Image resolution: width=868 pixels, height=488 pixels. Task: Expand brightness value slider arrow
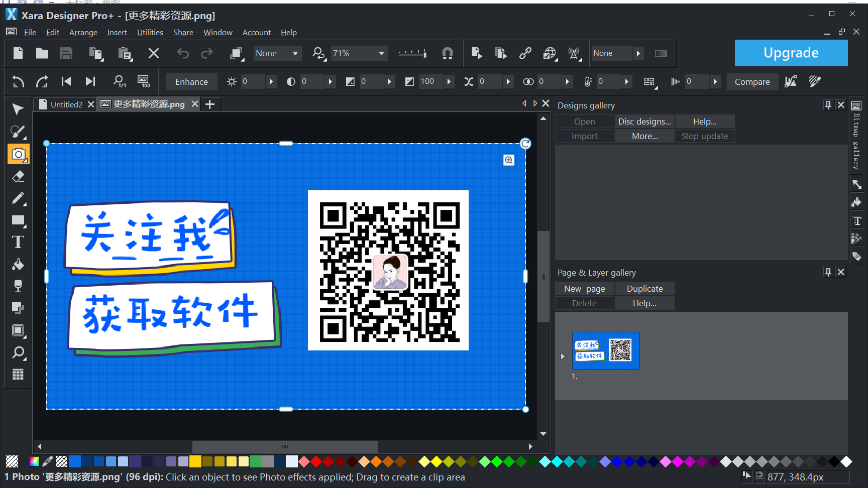coord(271,81)
